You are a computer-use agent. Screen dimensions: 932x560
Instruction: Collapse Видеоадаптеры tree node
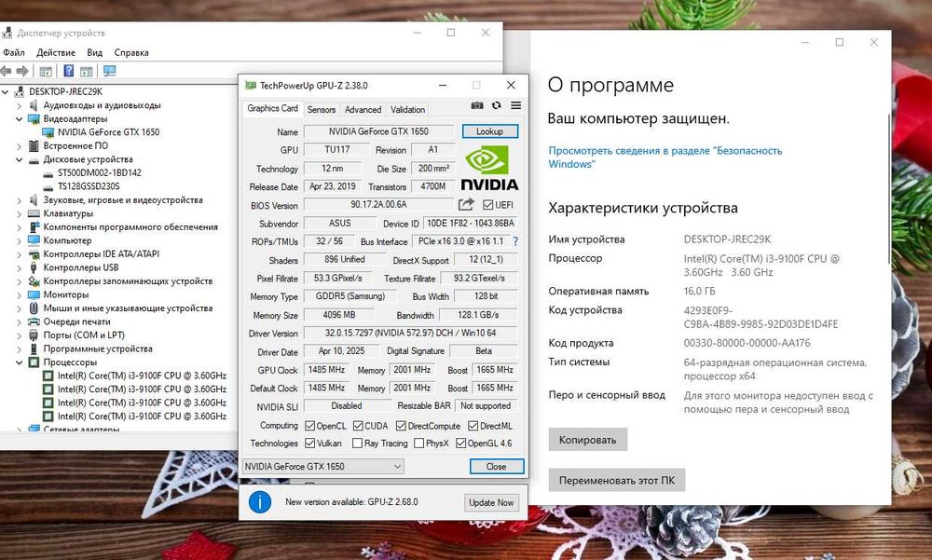(19, 119)
